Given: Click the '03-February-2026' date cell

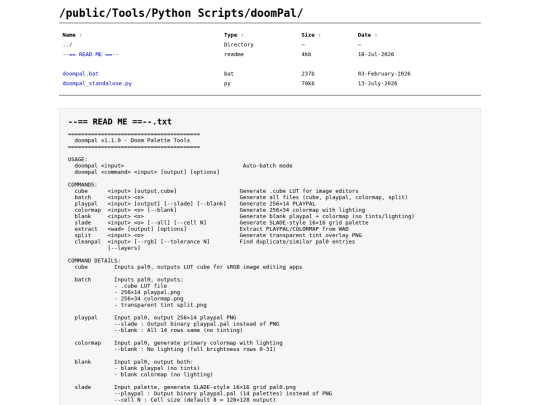Looking at the screenshot, I should 384,74.
